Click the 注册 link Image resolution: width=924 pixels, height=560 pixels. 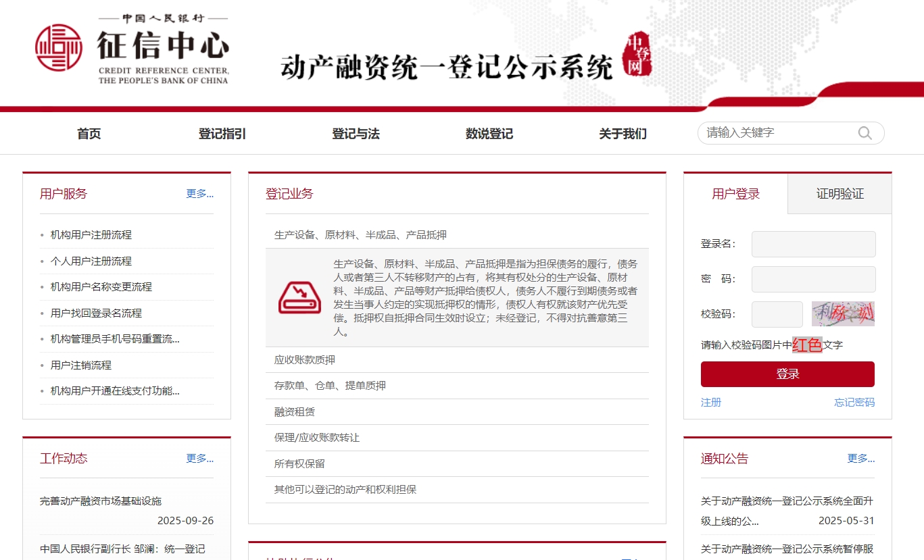coord(711,402)
